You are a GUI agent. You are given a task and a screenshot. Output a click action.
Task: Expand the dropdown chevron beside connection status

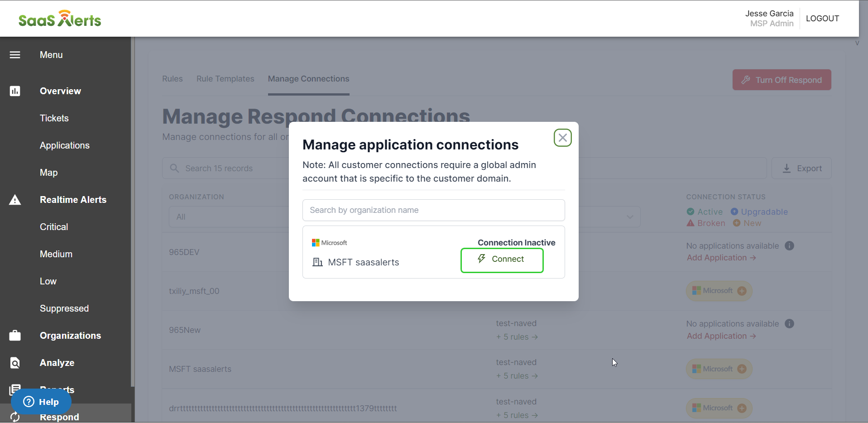(x=630, y=217)
